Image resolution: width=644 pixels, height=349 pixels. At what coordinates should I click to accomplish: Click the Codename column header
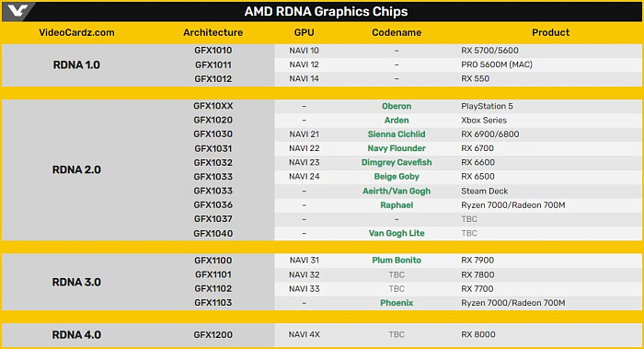point(397,33)
